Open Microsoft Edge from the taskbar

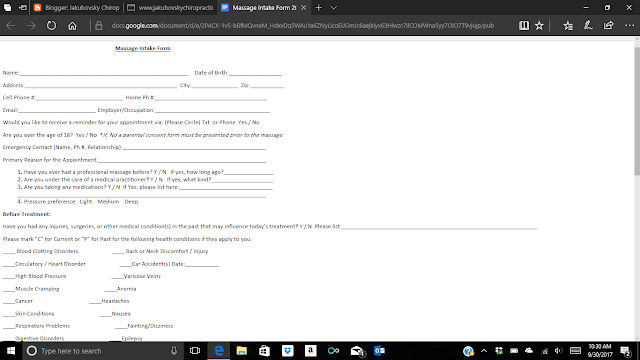(x=219, y=351)
